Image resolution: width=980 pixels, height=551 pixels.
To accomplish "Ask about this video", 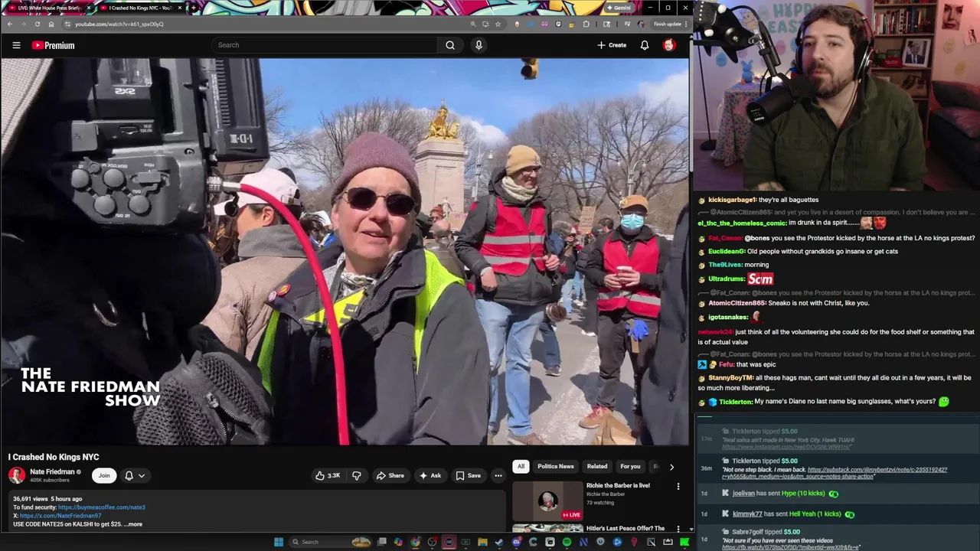I will 430,475.
